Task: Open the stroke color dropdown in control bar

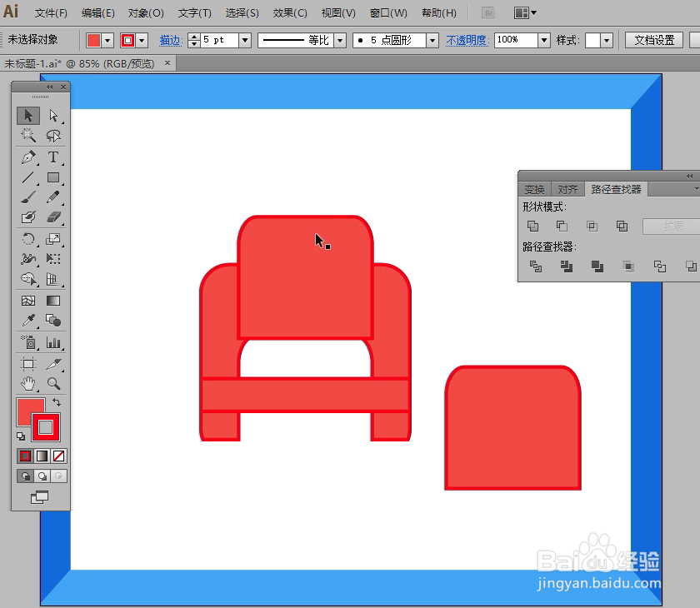Action: tap(142, 41)
